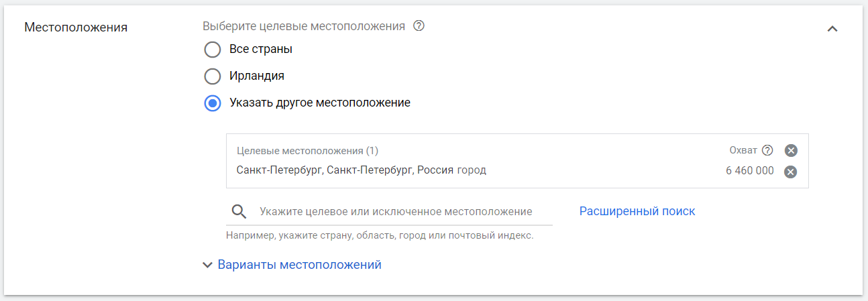This screenshot has height=301, width=868.
Task: Click the Санкт-Петербург, Россия location entry
Action: [x=362, y=170]
